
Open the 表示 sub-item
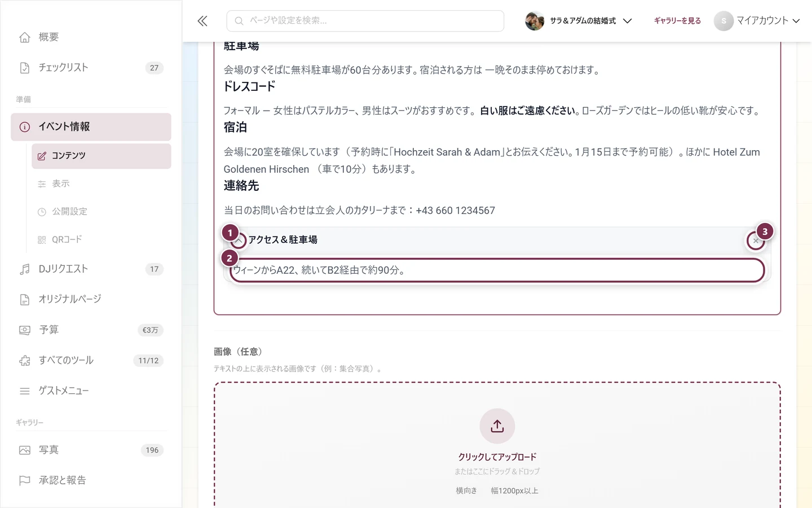pos(101,184)
